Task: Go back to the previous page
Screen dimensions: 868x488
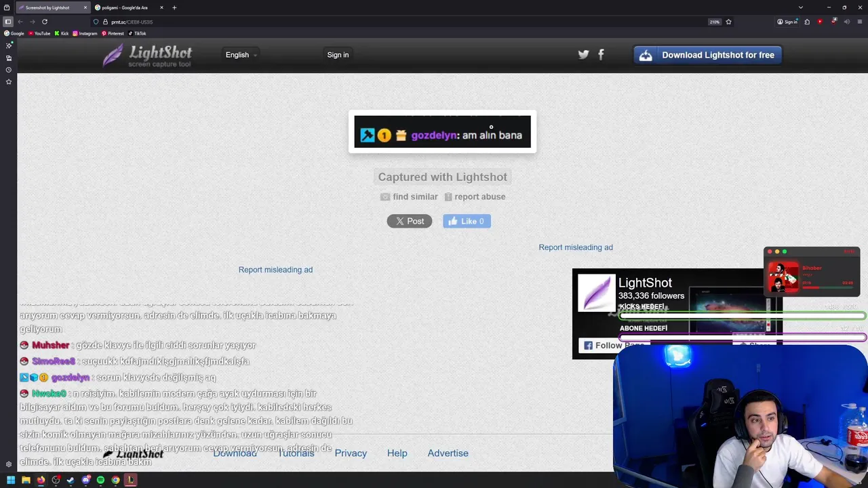Action: pyautogui.click(x=20, y=22)
